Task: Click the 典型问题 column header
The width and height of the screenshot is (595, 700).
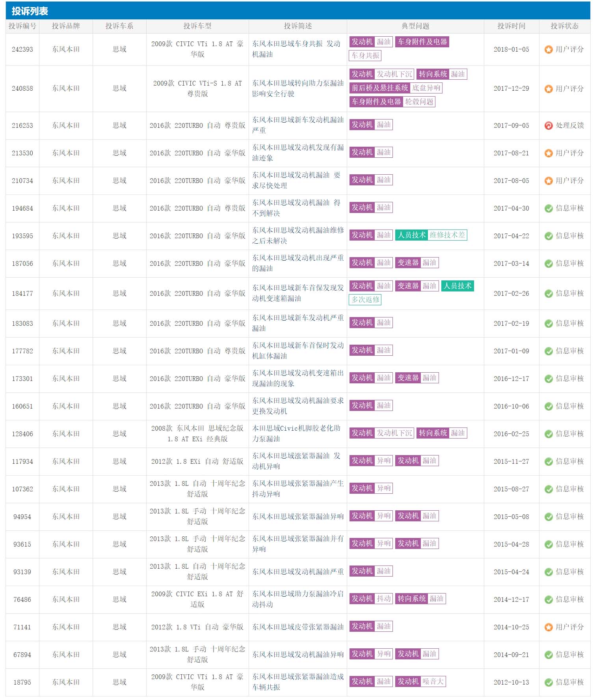Action: click(415, 26)
